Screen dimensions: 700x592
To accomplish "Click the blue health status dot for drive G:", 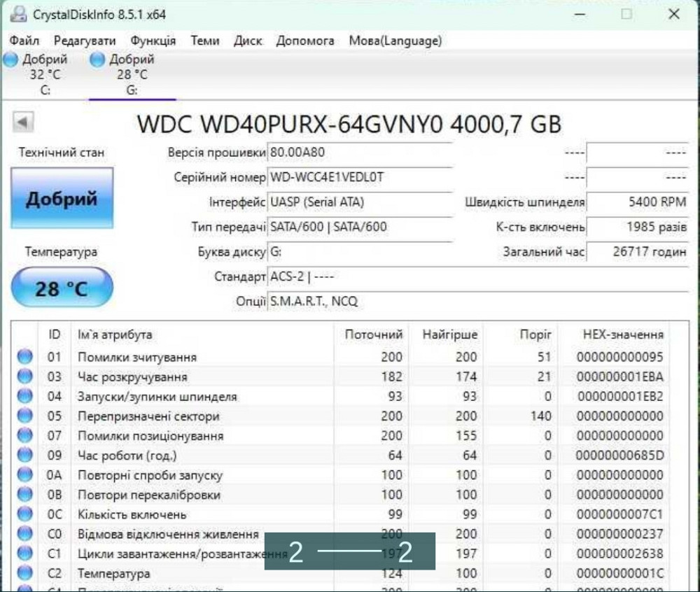I will pyautogui.click(x=96, y=59).
